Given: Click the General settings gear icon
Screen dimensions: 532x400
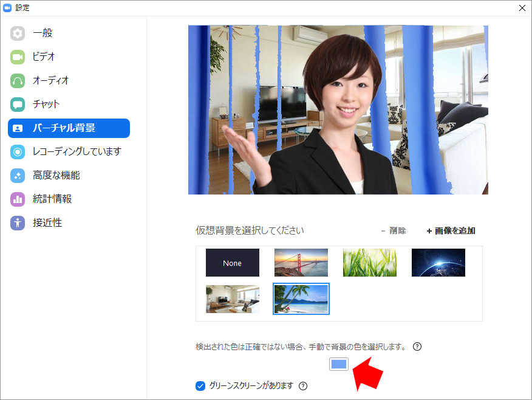Looking at the screenshot, I should (x=18, y=33).
